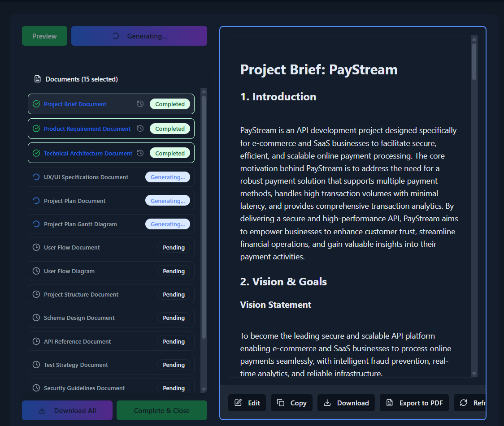This screenshot has width=504, height=426.
Task: Click history icon on Technical Architecture Document
Action: pyautogui.click(x=140, y=153)
